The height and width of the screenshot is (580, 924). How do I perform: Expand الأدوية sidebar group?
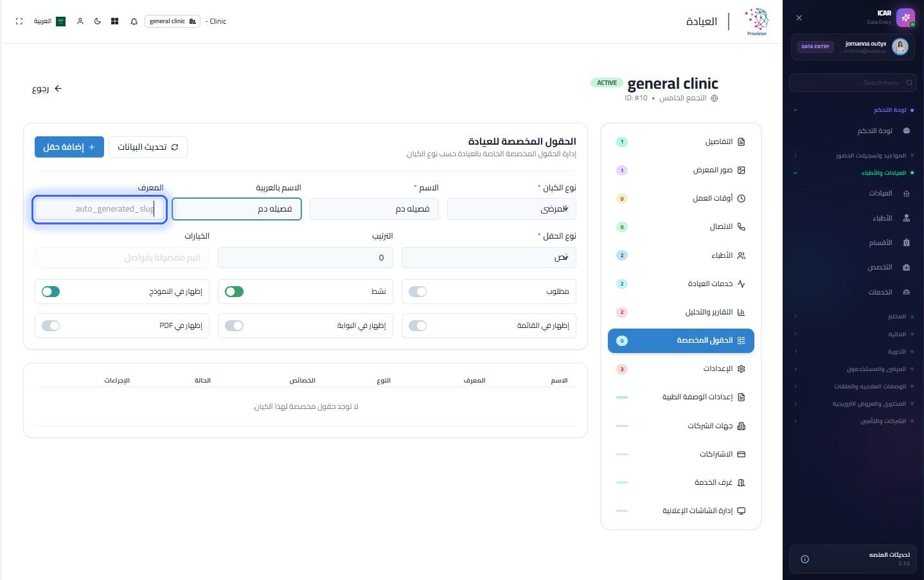853,351
